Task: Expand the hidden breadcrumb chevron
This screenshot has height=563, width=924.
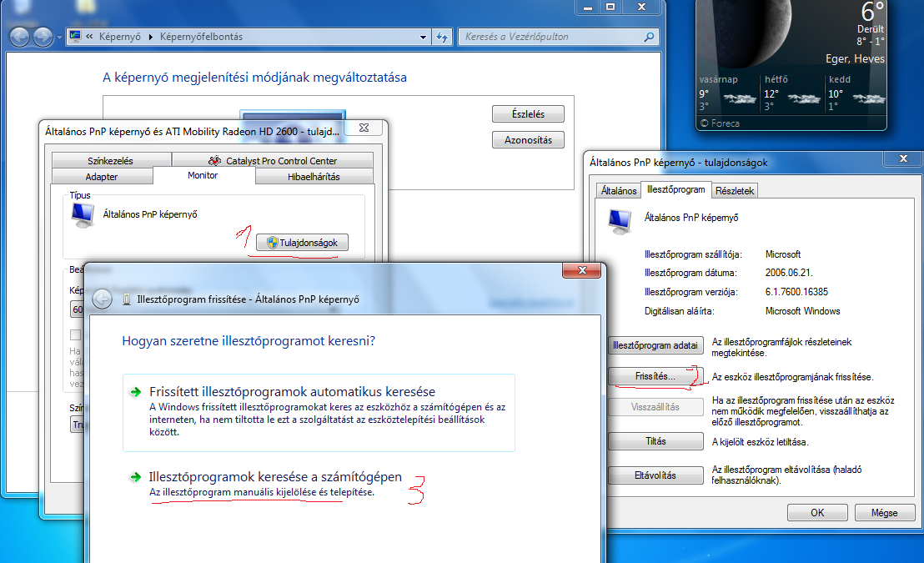Action: coord(89,37)
